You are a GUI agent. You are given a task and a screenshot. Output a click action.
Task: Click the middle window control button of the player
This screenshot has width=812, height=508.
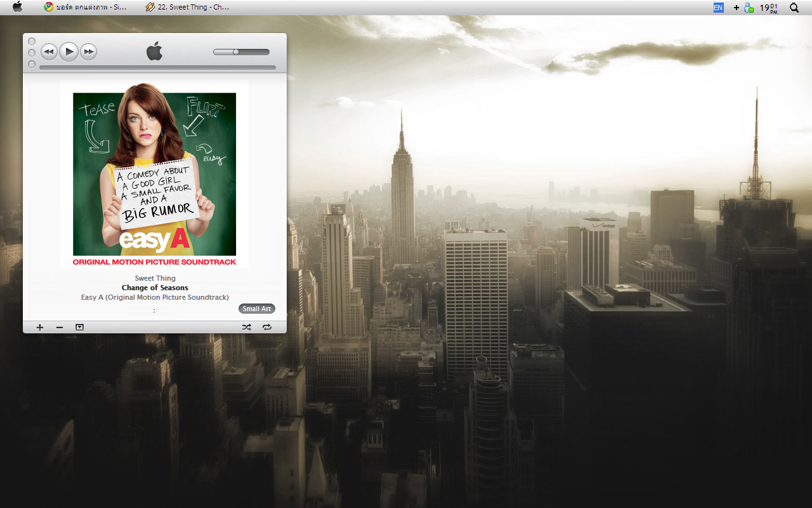pos(32,53)
